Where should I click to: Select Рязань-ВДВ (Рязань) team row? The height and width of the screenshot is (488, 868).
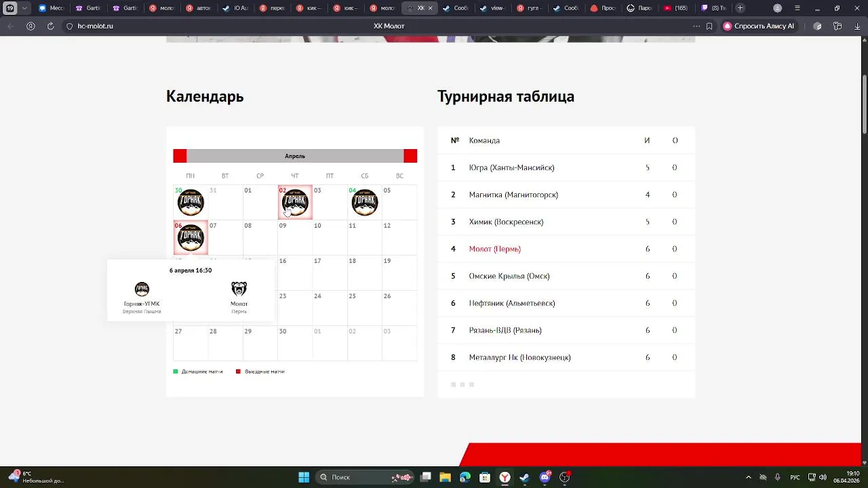[x=566, y=330]
